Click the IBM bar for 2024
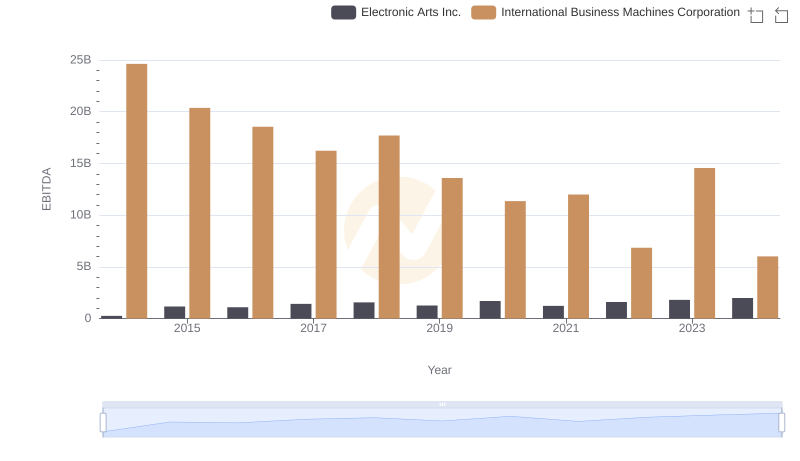The height and width of the screenshot is (461, 800). pyautogui.click(x=768, y=288)
